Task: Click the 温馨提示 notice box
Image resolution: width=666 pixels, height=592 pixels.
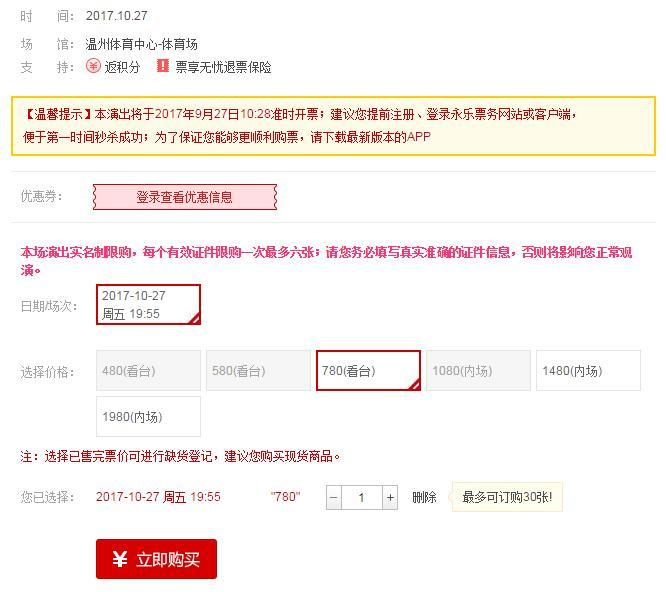Action: [333, 126]
